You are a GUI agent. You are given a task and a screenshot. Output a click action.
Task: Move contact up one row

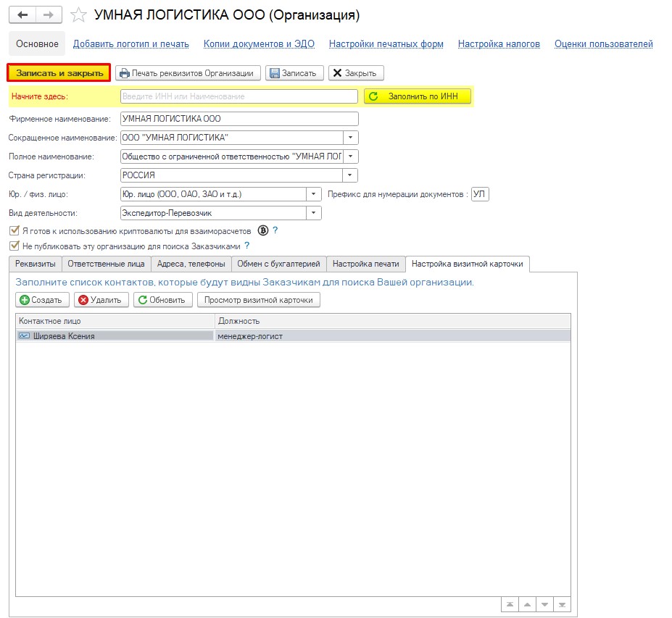point(527,605)
